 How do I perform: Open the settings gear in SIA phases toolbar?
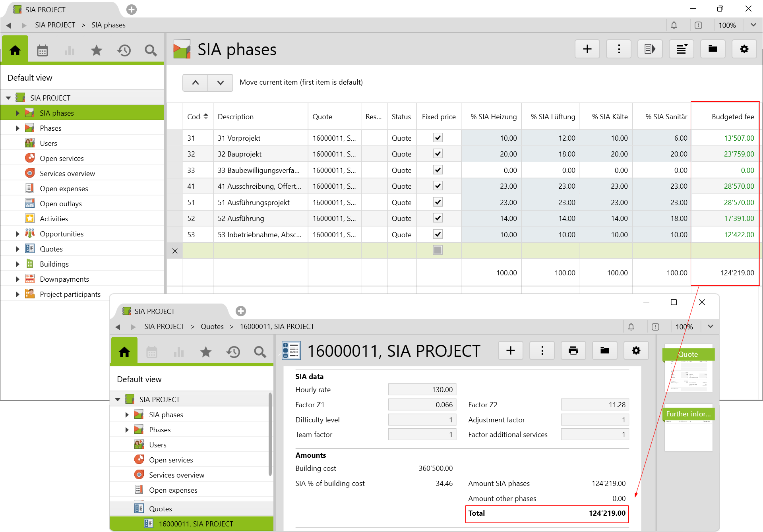[x=744, y=49]
